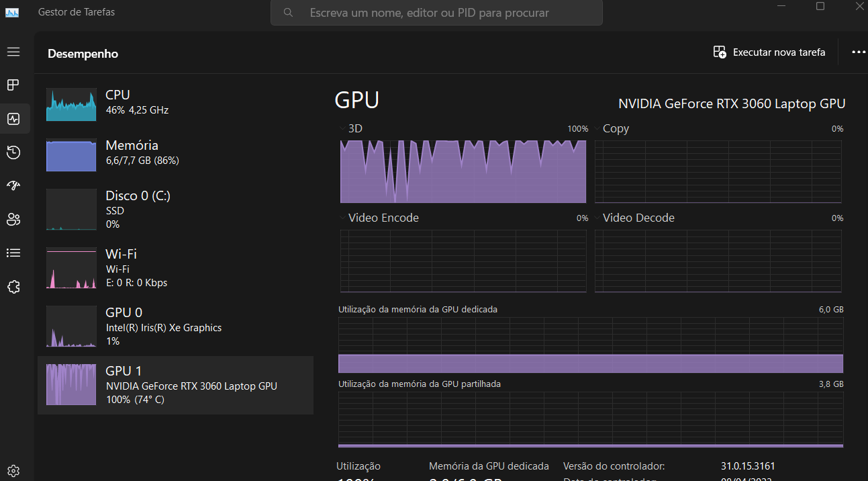Select the Startup apps speedometer icon
The width and height of the screenshot is (868, 481).
[x=13, y=185]
